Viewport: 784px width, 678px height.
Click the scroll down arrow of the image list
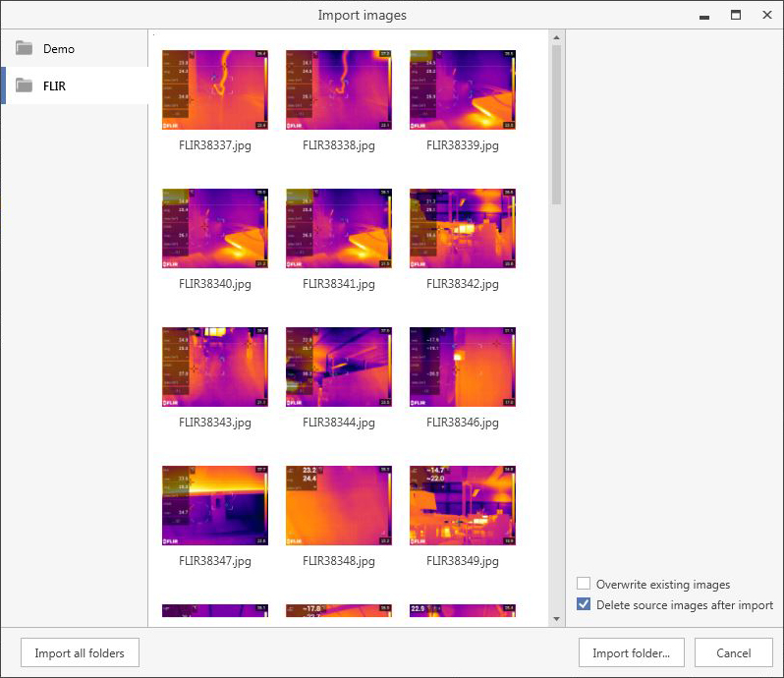[557, 619]
